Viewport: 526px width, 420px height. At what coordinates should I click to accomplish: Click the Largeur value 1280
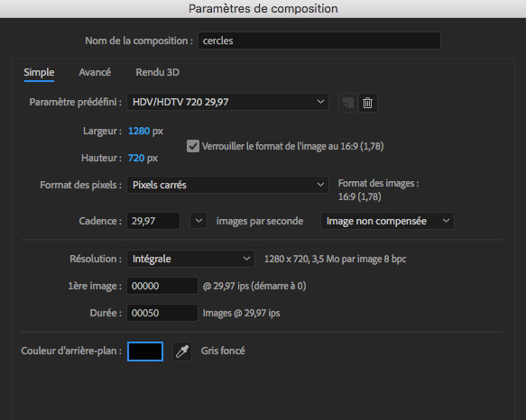tap(139, 131)
